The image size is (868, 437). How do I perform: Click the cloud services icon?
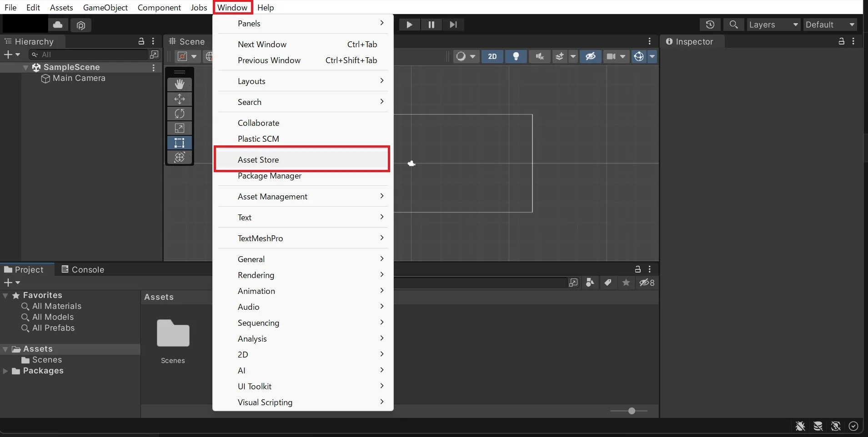tap(58, 25)
